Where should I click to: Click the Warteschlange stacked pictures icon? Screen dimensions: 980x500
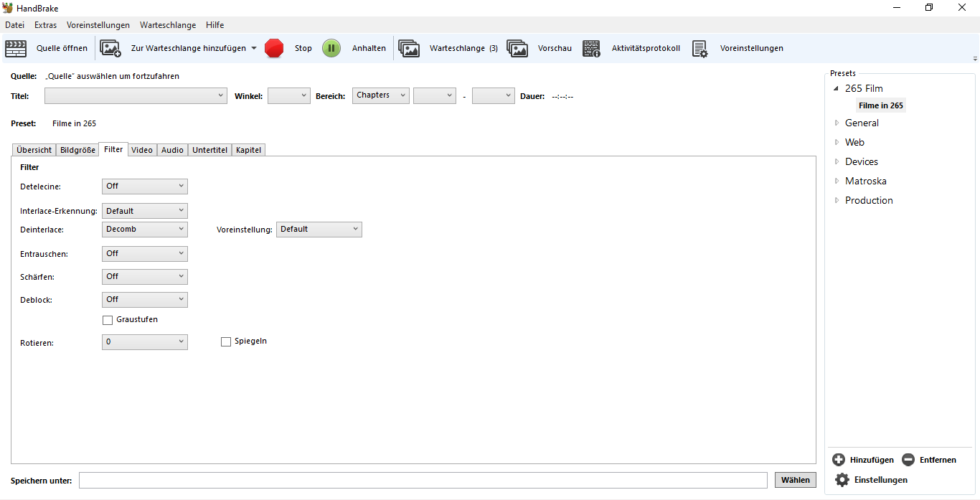pos(409,49)
